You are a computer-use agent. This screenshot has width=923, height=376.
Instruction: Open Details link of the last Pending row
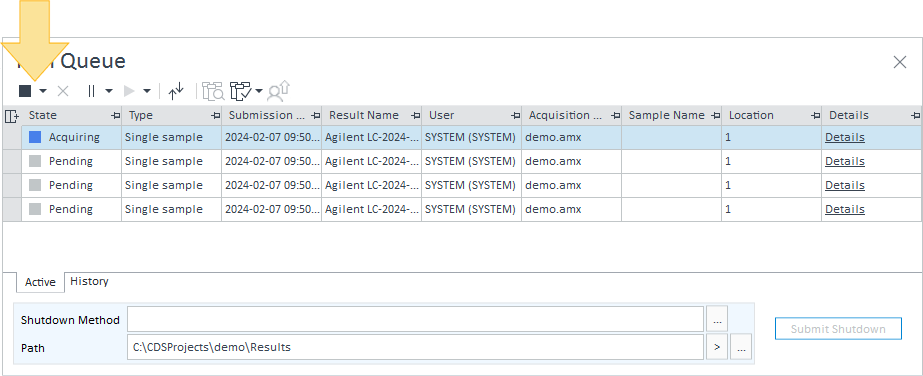[x=845, y=209]
